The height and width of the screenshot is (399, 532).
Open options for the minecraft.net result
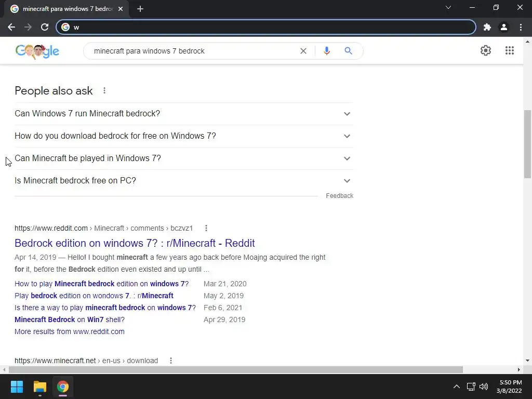coord(170,361)
